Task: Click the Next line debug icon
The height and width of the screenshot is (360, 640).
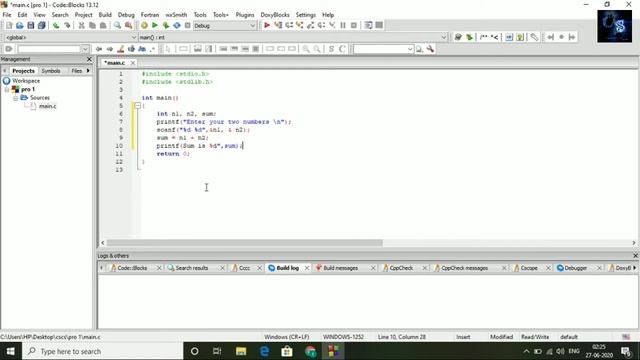Action: [289, 25]
